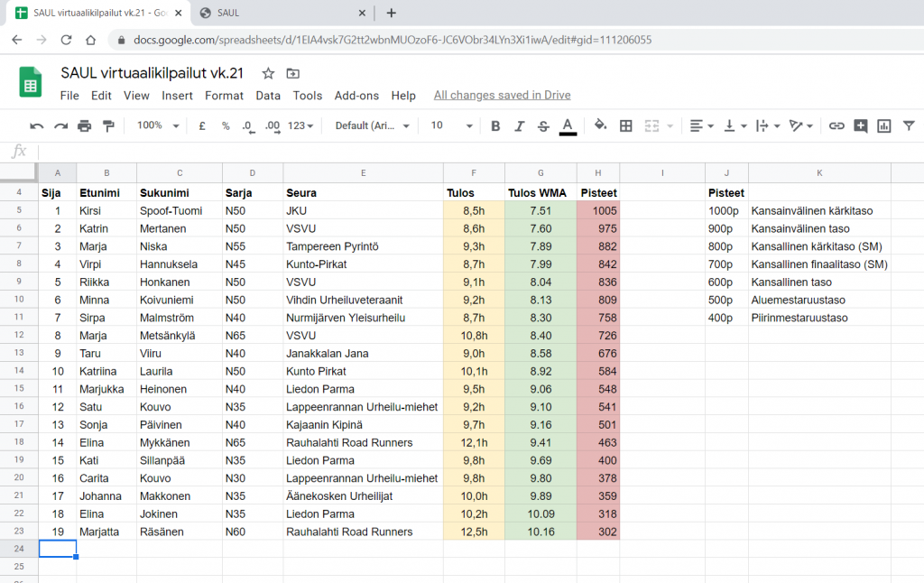The width and height of the screenshot is (924, 583).
Task: Insert a comment with the comment icon
Action: [860, 126]
